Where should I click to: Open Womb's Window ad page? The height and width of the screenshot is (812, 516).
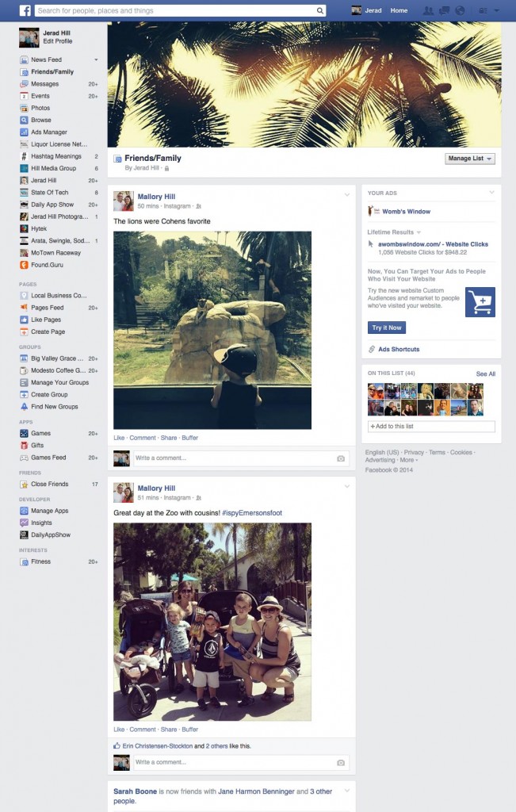(x=407, y=212)
